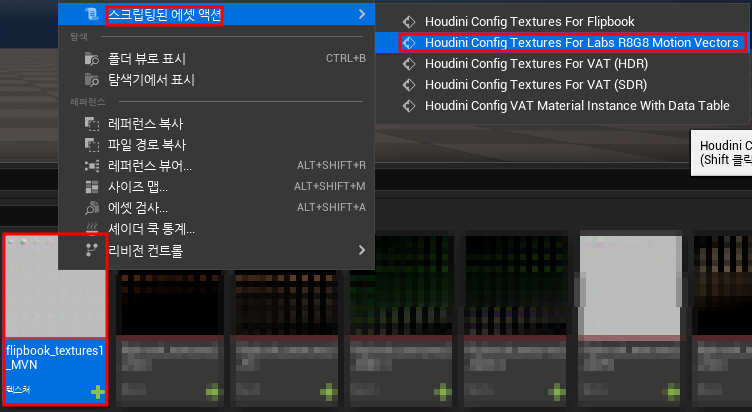
Task: Click the folder search icon for 폴더 뷰로 표시
Action: pos(92,59)
